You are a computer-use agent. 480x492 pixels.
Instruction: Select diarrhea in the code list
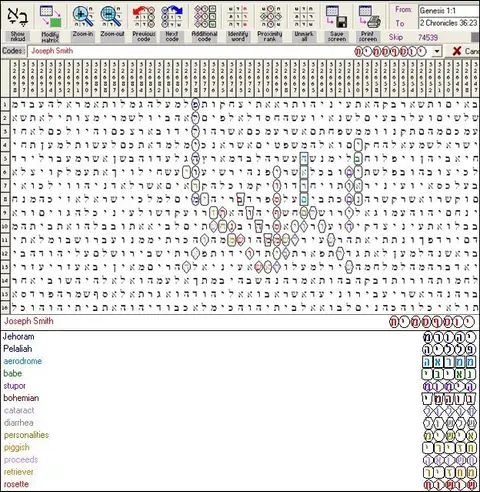coord(19,423)
